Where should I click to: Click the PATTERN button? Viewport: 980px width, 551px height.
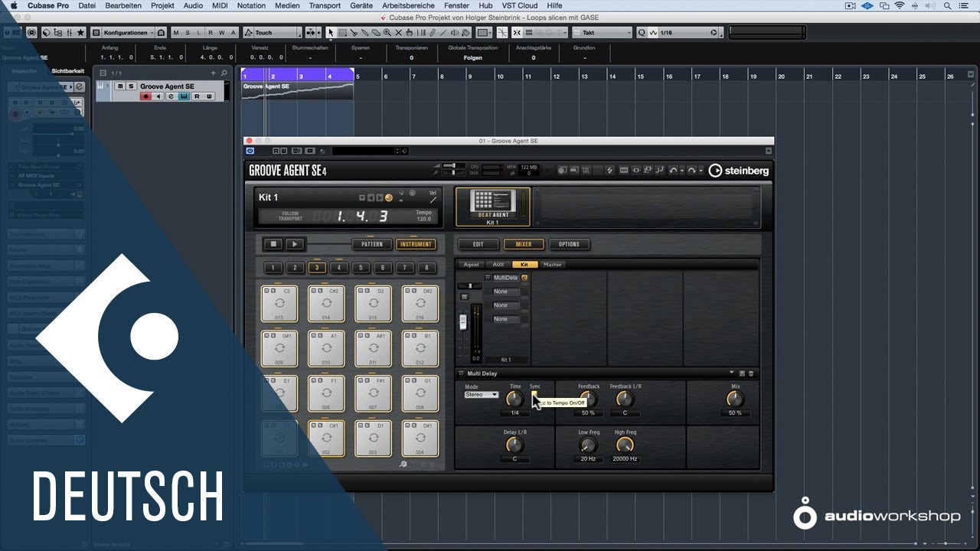pos(371,244)
